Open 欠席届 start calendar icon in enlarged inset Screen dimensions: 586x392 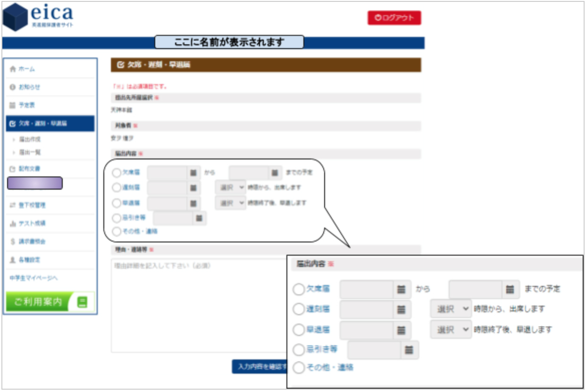[x=401, y=290]
